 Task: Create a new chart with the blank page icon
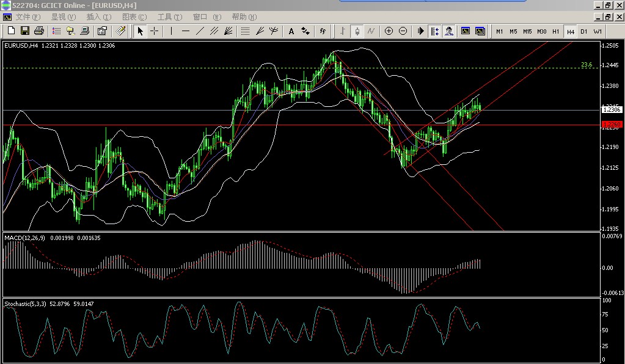point(11,31)
